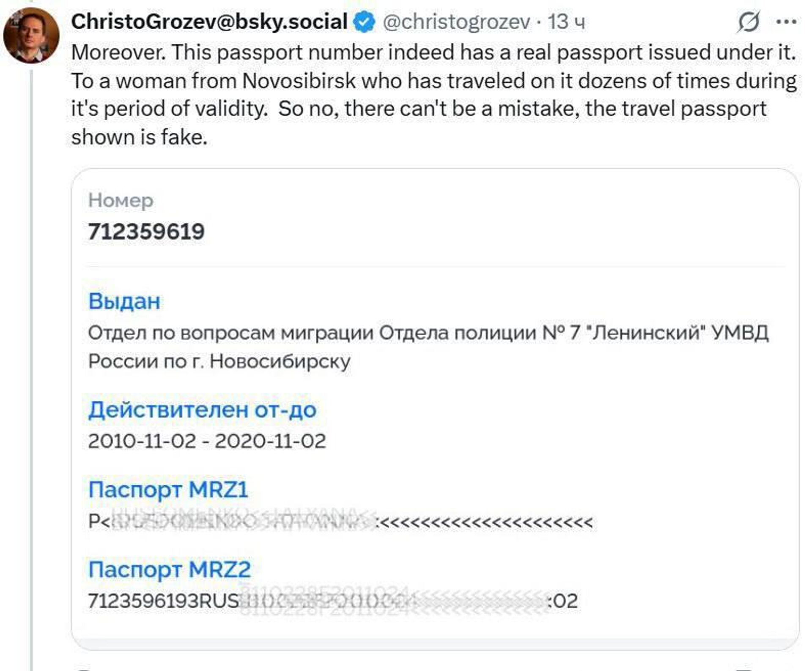This screenshot has width=812, height=671.
Task: Click the validity dates 2010-11-02 - 2020-11-02
Action: [x=207, y=441]
